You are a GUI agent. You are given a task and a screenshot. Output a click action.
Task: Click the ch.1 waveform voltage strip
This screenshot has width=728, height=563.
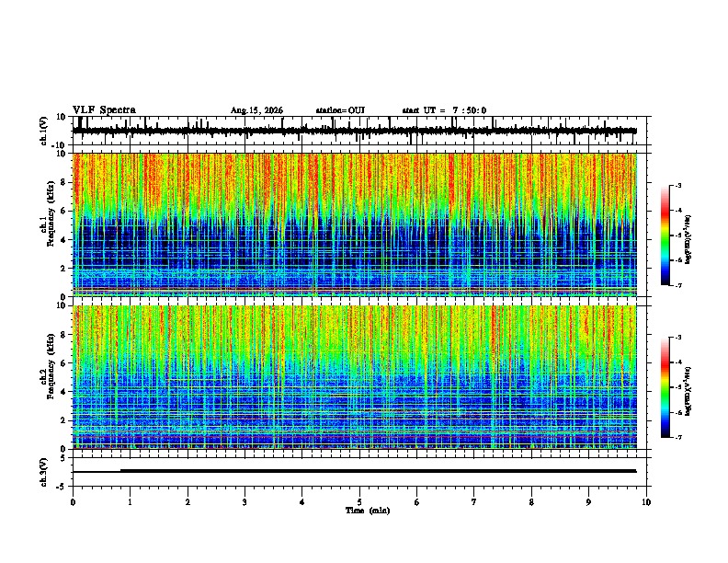click(355, 131)
